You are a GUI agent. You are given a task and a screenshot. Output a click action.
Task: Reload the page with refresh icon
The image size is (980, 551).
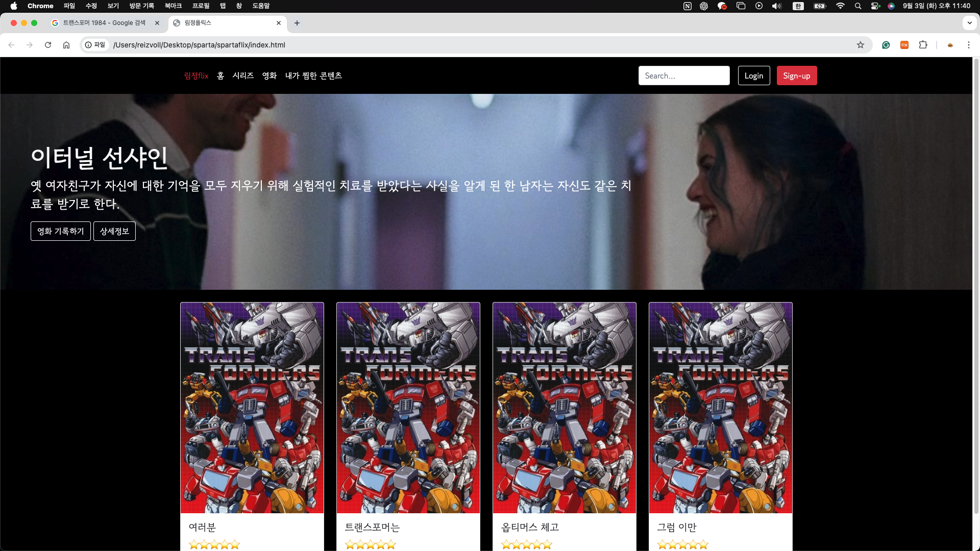pyautogui.click(x=48, y=45)
